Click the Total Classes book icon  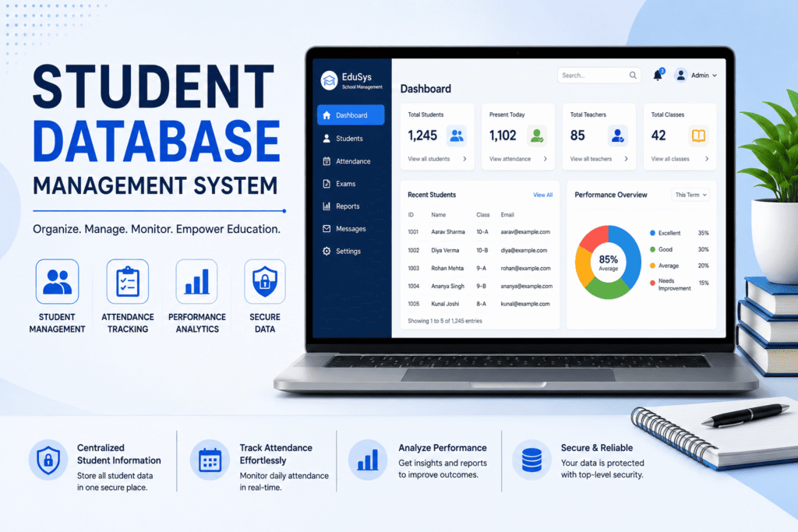tap(698, 136)
